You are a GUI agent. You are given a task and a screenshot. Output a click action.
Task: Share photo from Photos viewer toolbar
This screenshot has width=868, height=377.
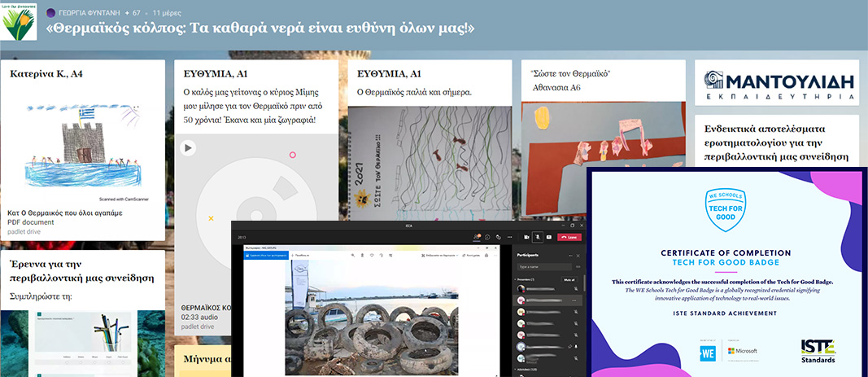[470, 255]
